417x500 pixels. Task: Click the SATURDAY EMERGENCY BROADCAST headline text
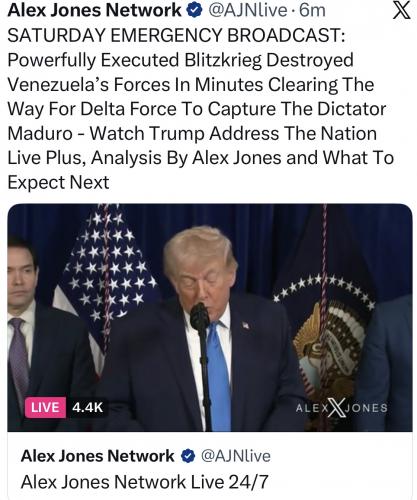(176, 35)
